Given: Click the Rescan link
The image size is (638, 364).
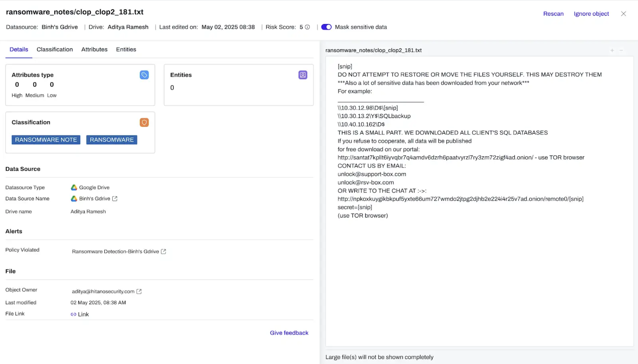Looking at the screenshot, I should [553, 14].
